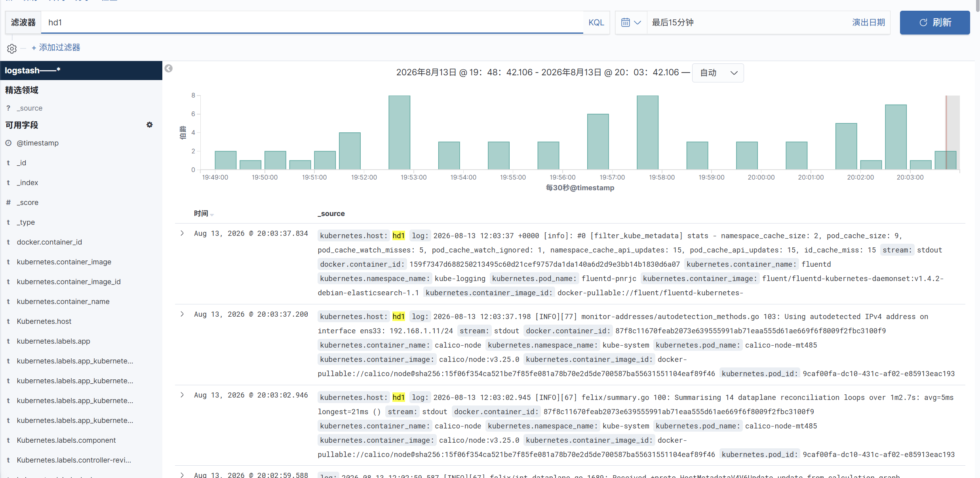Click the 精选领域 selected fields heading
This screenshot has width=980, height=478.
click(x=22, y=90)
